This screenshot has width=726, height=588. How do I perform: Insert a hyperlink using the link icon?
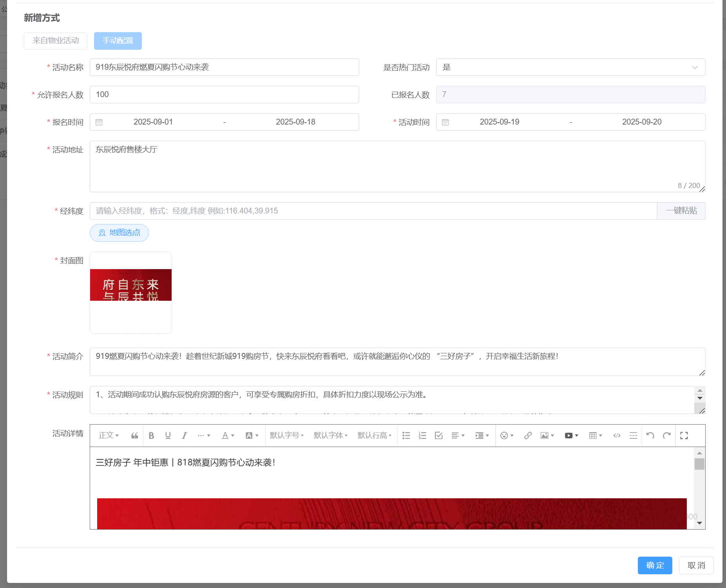pos(528,436)
